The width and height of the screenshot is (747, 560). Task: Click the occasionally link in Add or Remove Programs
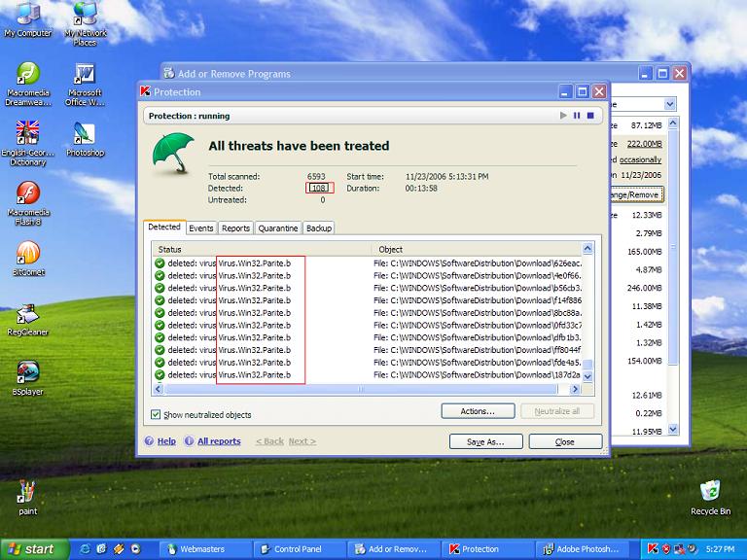[640, 159]
